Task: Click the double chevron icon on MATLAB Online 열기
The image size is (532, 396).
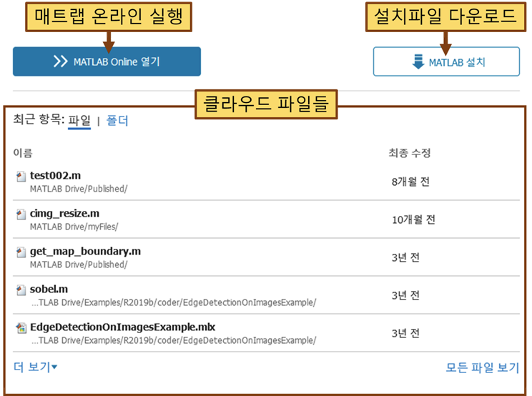Action: tap(60, 61)
